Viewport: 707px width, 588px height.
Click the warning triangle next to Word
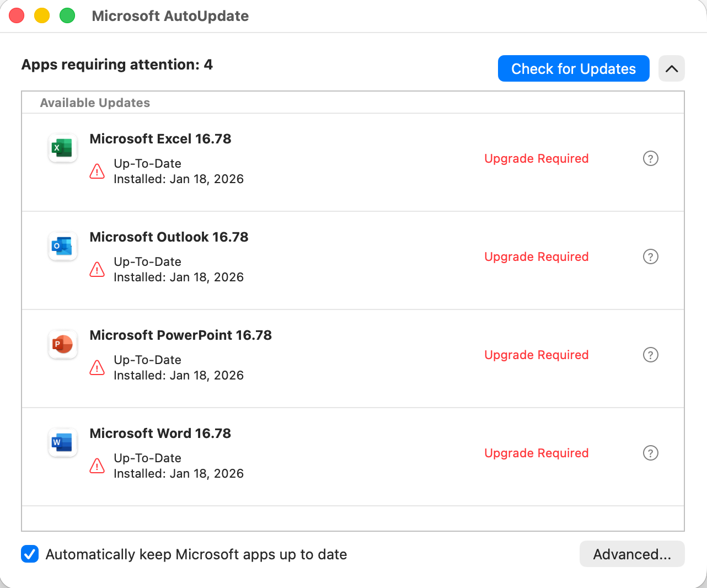pos(97,466)
